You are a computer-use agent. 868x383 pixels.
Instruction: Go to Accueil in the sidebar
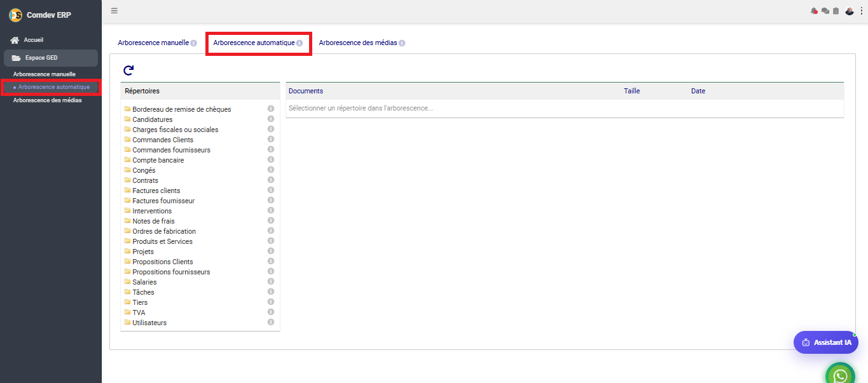34,40
